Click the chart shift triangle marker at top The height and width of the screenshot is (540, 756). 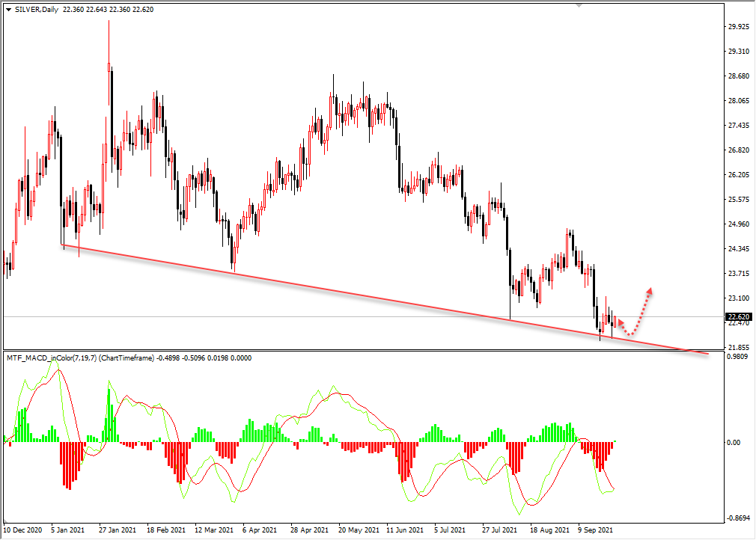pos(579,5)
